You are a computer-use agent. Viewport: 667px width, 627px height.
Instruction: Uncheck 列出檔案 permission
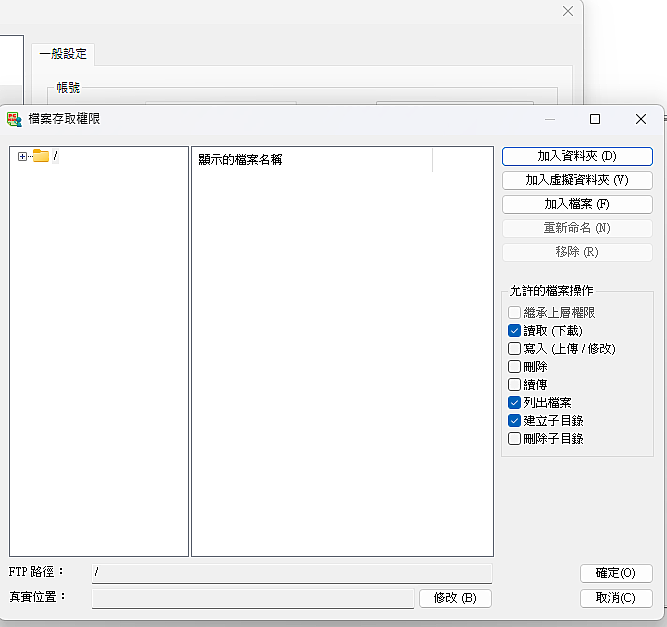tap(514, 402)
